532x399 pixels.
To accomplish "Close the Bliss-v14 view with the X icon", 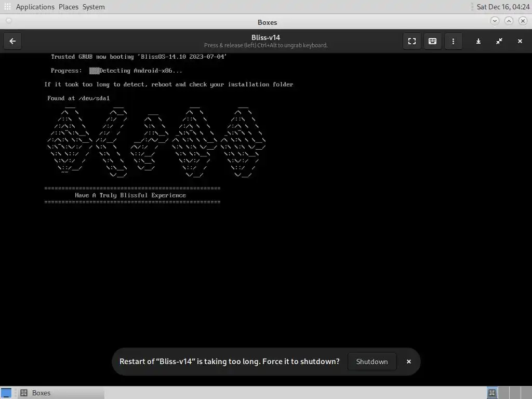I will (520, 41).
